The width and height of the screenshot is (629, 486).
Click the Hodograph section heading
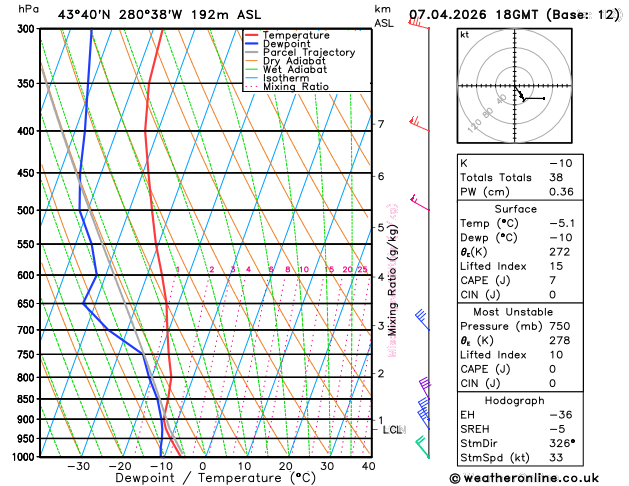click(514, 401)
